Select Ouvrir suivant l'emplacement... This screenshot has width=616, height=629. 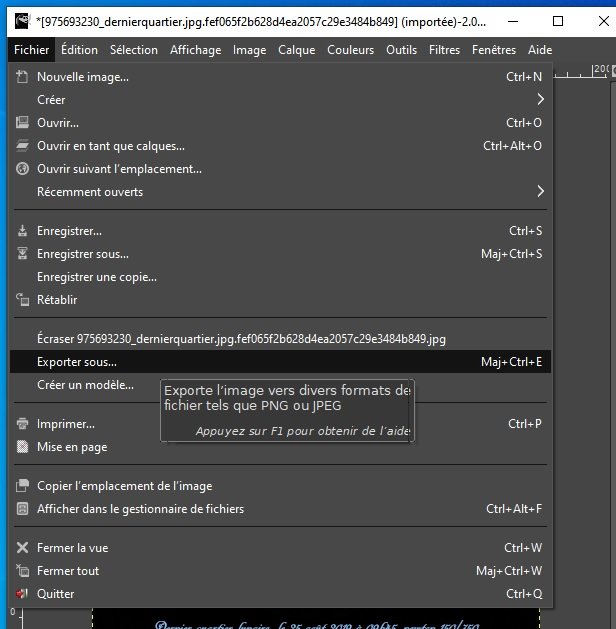point(280,168)
